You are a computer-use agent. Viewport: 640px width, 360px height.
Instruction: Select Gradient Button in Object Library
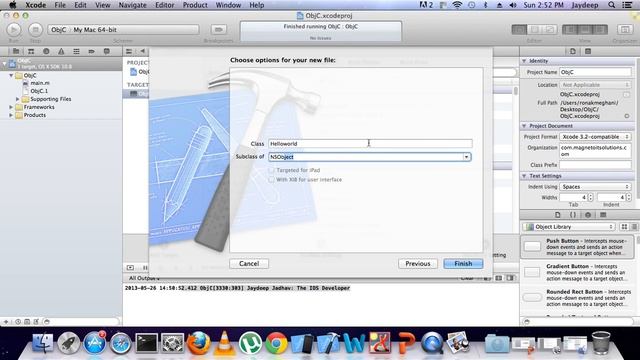point(577,272)
